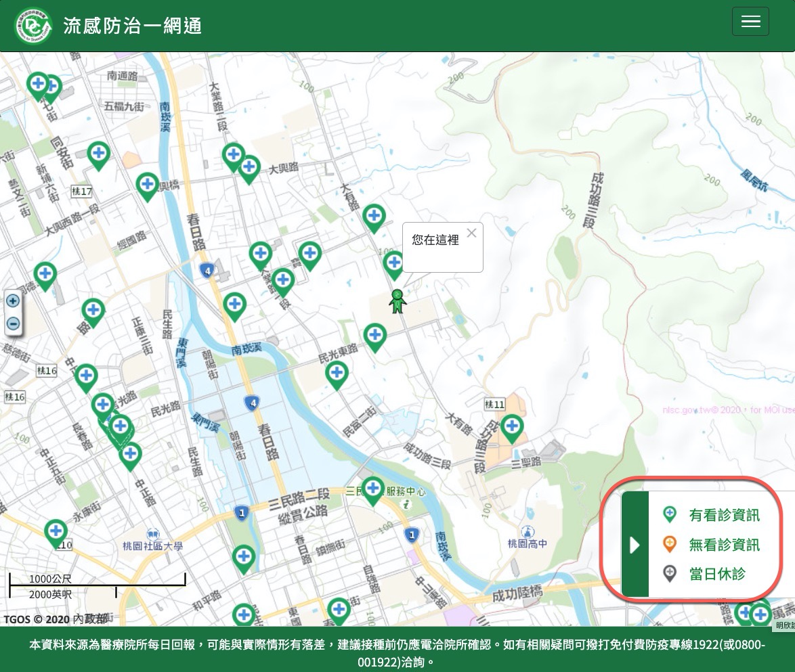The height and width of the screenshot is (672, 795).
Task: Click the 桃園高中 map label
Action: pos(528,544)
